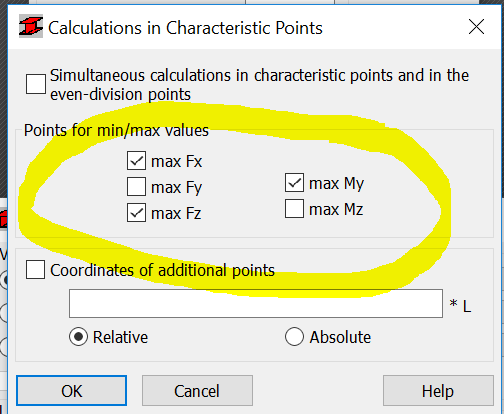Click the dialog title bar text
Viewport: 504px width, 414px height.
point(185,28)
